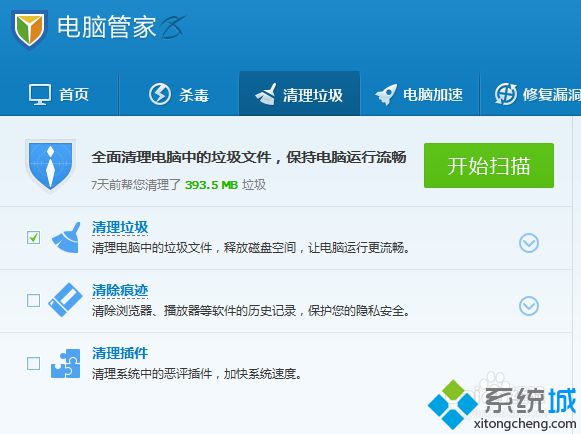Image resolution: width=581 pixels, height=434 pixels.
Task: Click the rocket icon for 电脑加速
Action: 386,95
